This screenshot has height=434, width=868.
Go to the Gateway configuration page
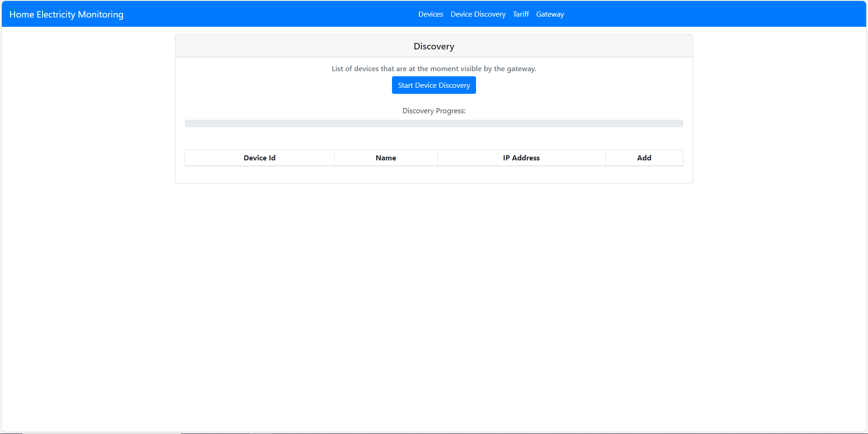point(550,14)
